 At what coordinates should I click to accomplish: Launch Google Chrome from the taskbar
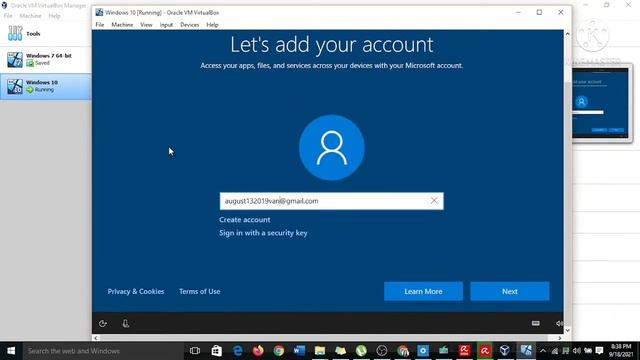[x=279, y=351]
